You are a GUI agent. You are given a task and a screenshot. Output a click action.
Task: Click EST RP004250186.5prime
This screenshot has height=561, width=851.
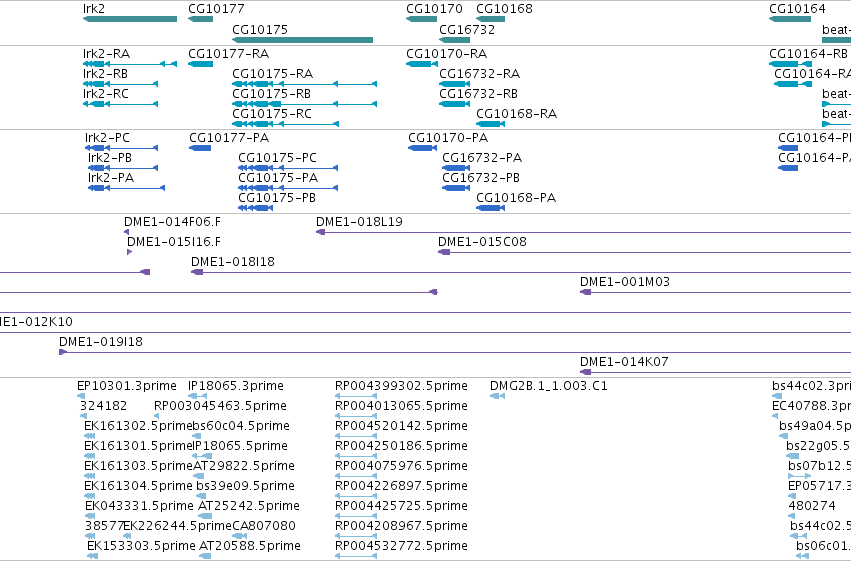point(356,456)
